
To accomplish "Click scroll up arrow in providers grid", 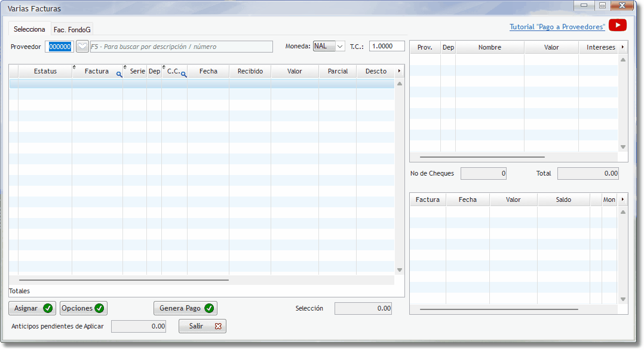I will 623,60.
